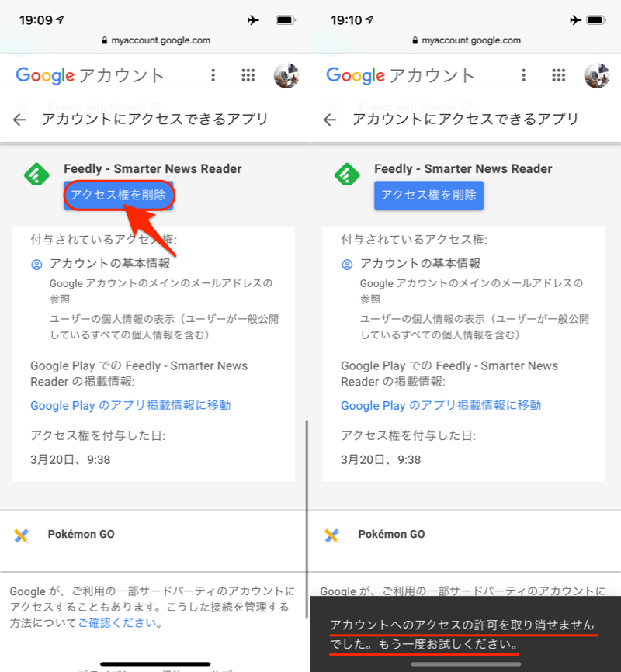
Task: Tap myaccount.google.com address bar on left
Action: pos(156,40)
